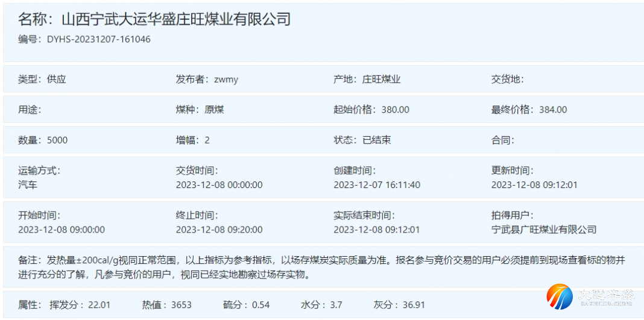
Task: Click the status text 已结束
Action: point(376,140)
